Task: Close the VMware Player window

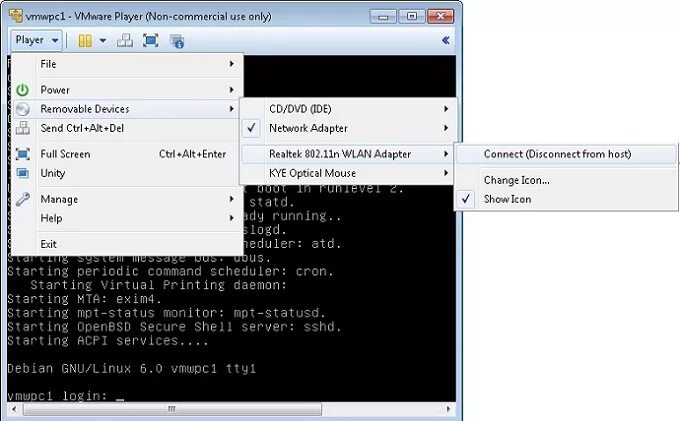Action: click(441, 16)
